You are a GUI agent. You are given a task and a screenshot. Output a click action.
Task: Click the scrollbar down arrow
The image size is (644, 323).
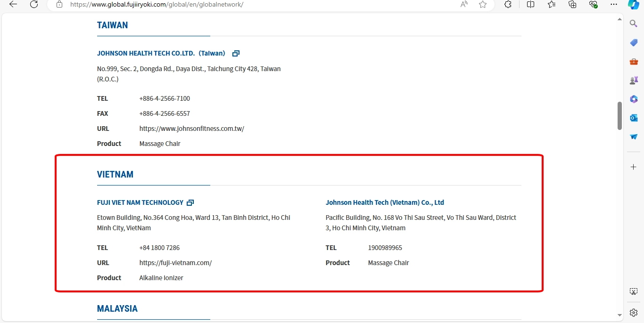click(x=620, y=315)
